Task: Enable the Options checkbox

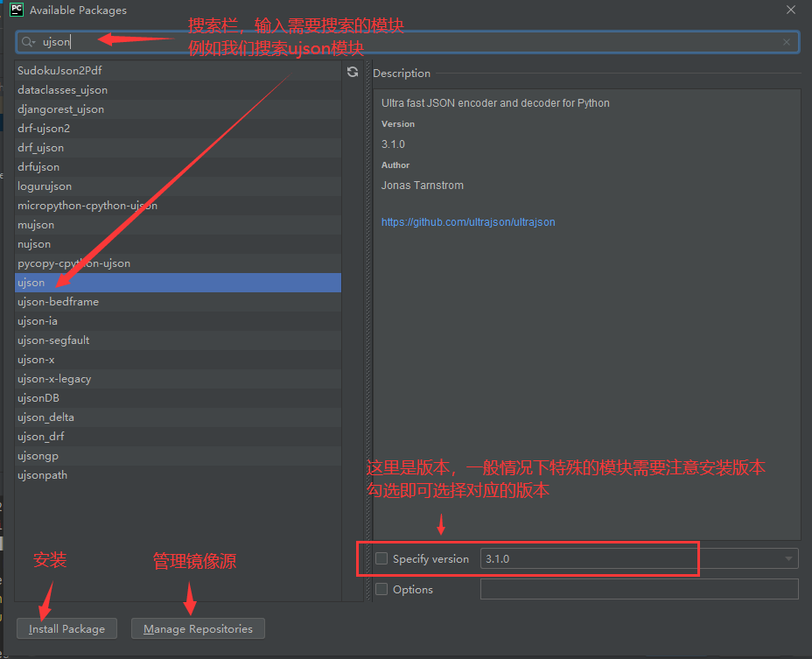Action: 381,589
